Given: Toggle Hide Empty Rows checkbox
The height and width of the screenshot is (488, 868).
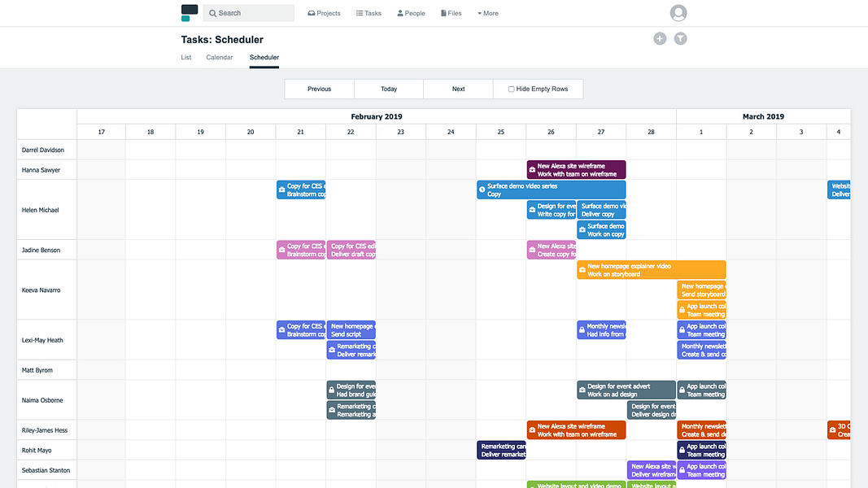Looking at the screenshot, I should coord(511,89).
